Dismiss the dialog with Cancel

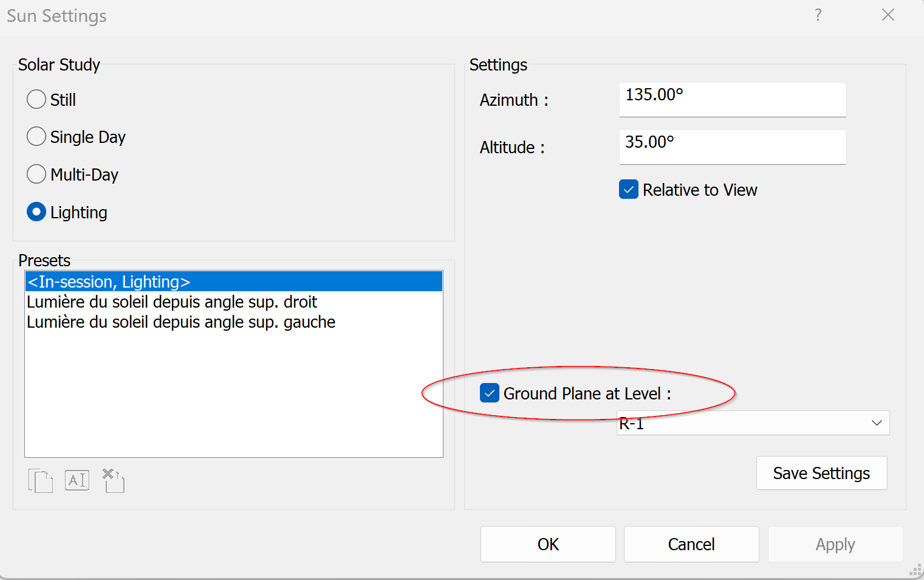tap(691, 544)
